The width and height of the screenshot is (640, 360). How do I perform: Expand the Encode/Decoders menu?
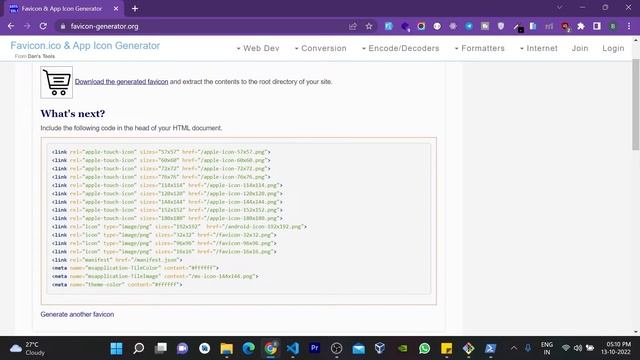click(400, 48)
